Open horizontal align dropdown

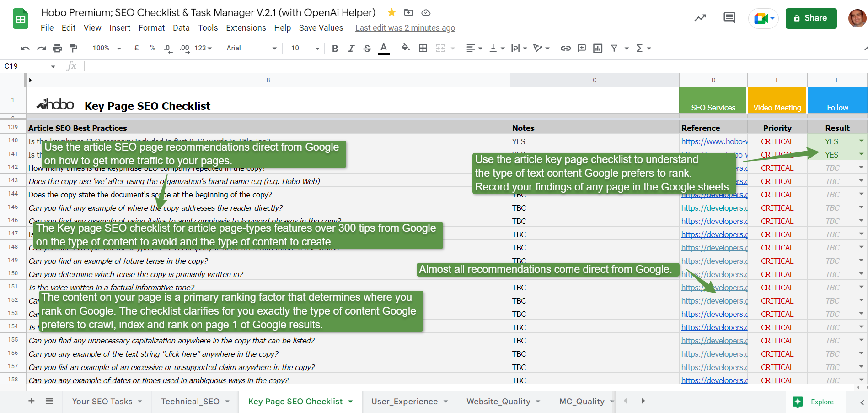(474, 48)
